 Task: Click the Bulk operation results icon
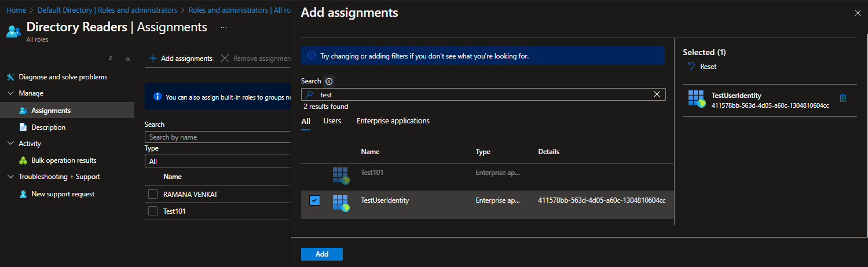pyautogui.click(x=23, y=160)
